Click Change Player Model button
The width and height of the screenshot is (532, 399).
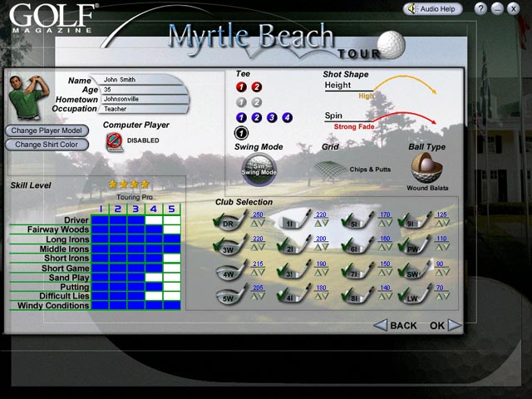coord(47,131)
